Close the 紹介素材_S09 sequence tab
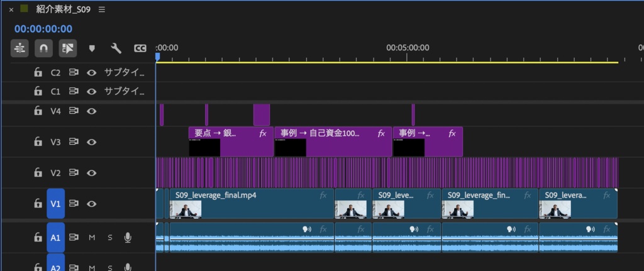This screenshot has height=271, width=644. tap(11, 9)
